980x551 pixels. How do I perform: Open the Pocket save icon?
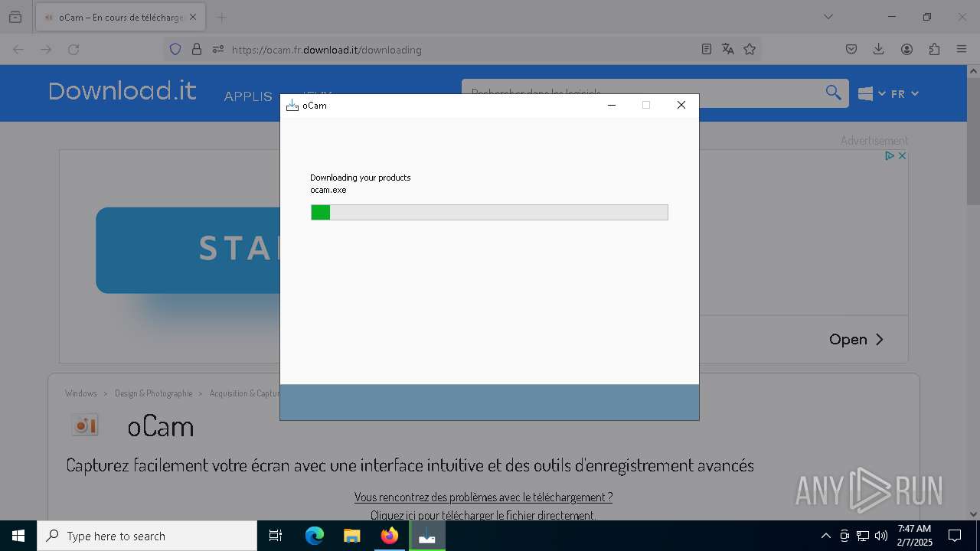pyautogui.click(x=851, y=49)
